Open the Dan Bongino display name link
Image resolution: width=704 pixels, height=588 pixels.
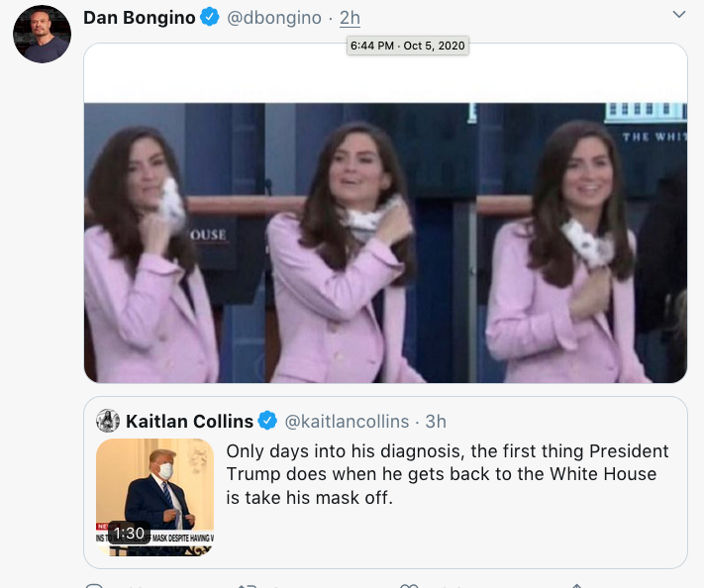point(139,18)
